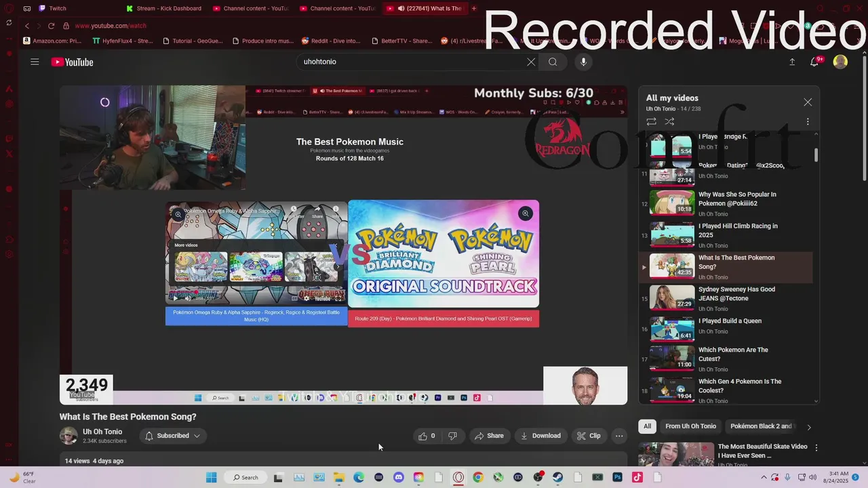Clear the search box with the X
Viewport: 868px width, 488px height.
(x=531, y=62)
